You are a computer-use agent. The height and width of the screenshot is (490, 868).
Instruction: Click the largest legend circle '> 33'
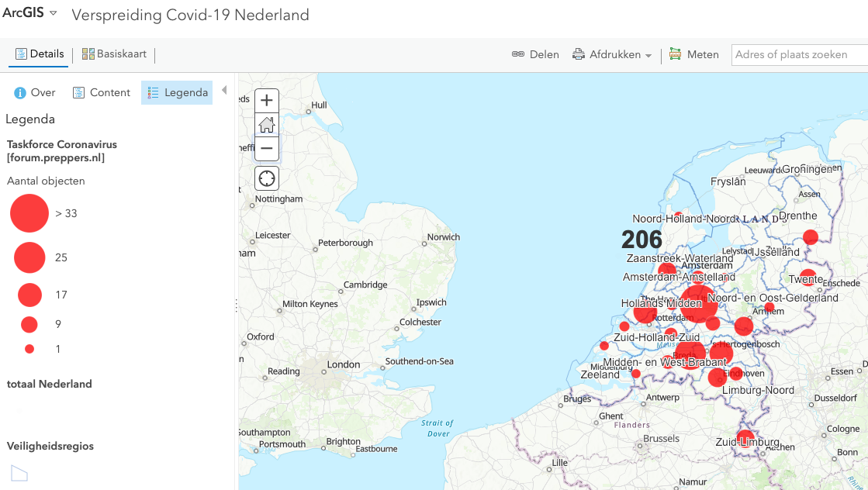pyautogui.click(x=29, y=213)
